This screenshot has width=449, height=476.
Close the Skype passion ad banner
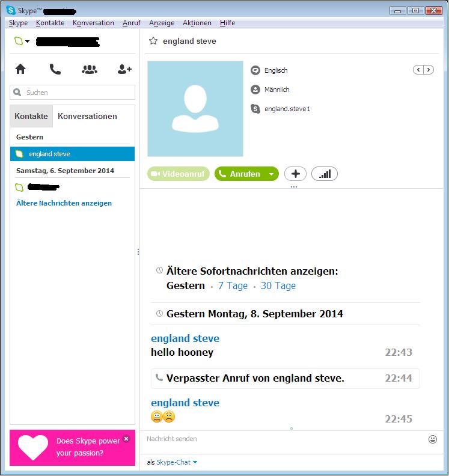[126, 439]
